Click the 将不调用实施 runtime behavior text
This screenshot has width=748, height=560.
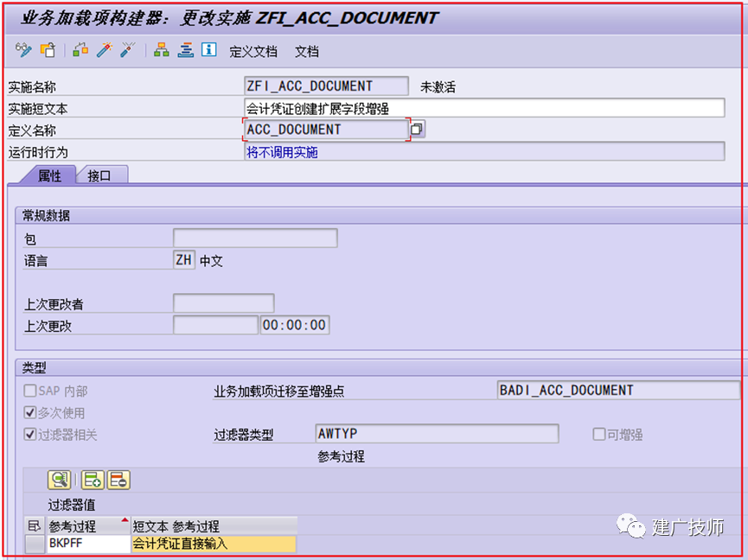[x=282, y=152]
